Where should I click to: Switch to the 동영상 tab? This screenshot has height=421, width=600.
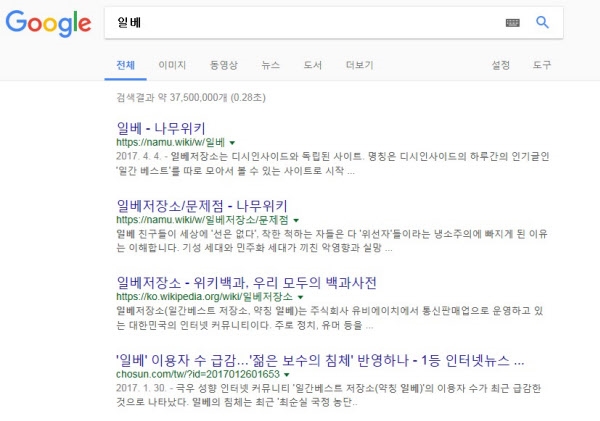click(x=223, y=65)
